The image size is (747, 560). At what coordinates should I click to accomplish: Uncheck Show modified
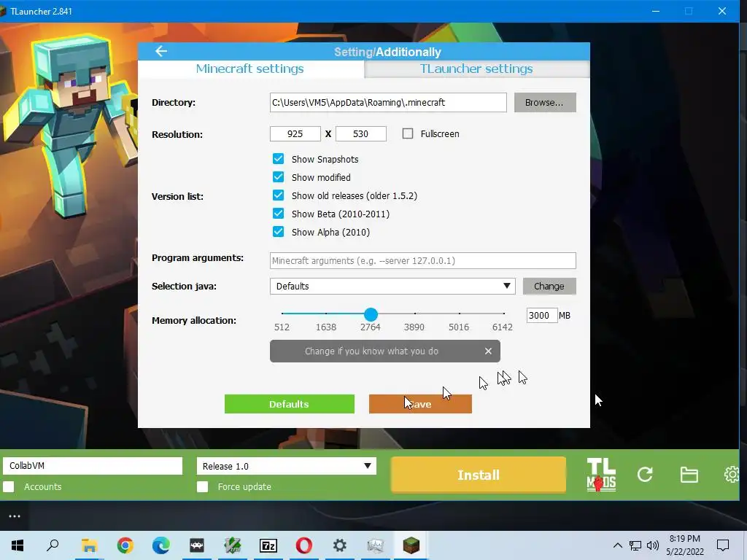pos(278,177)
